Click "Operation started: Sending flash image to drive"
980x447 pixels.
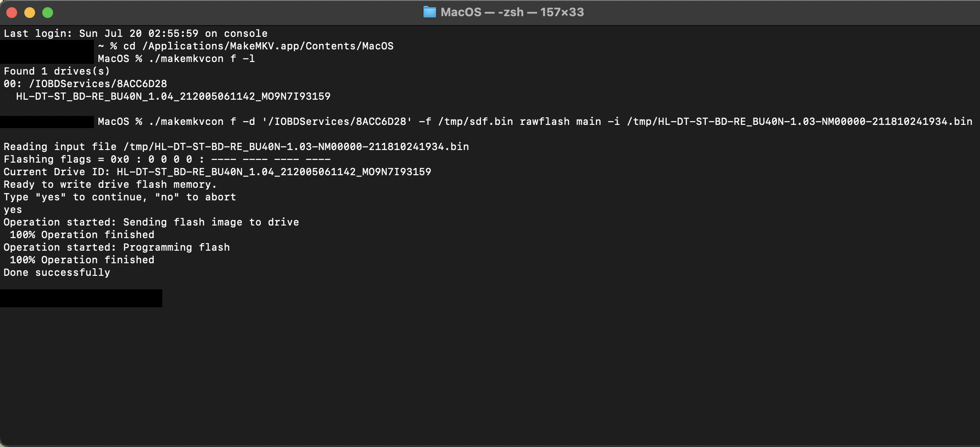point(151,222)
